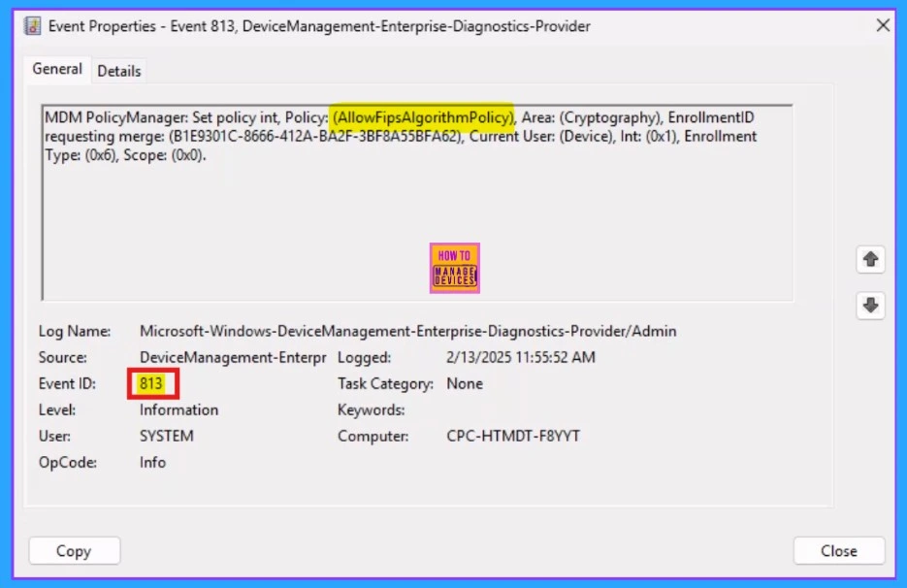Viewport: 907px width, 588px height.
Task: Click inside the event description text box
Action: tap(417, 203)
